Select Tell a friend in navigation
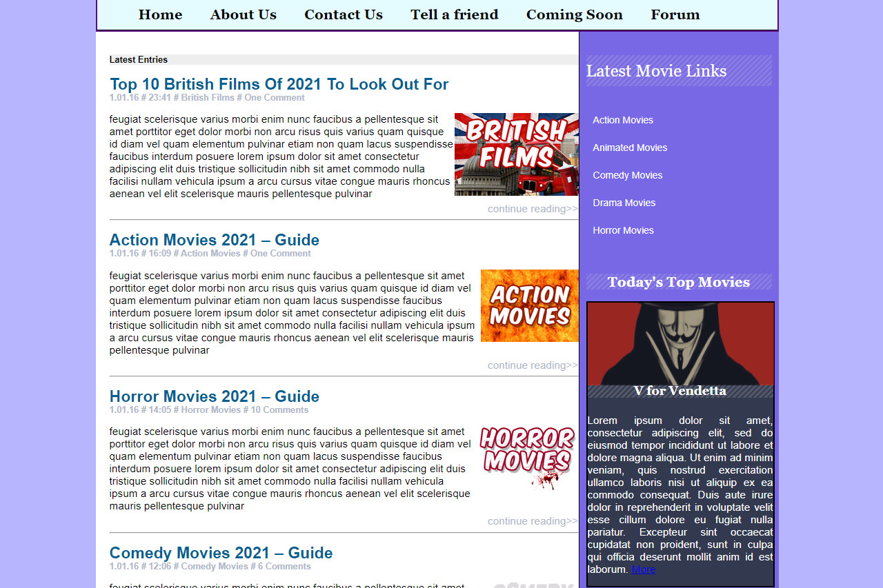Image resolution: width=883 pixels, height=588 pixels. tap(454, 14)
